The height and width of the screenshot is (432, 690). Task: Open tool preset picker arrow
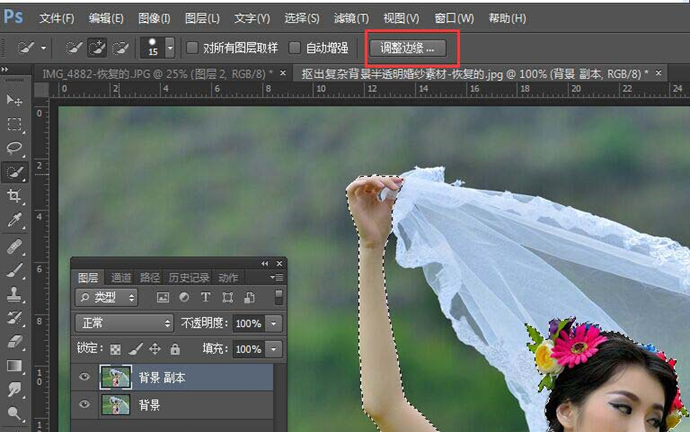[44, 48]
